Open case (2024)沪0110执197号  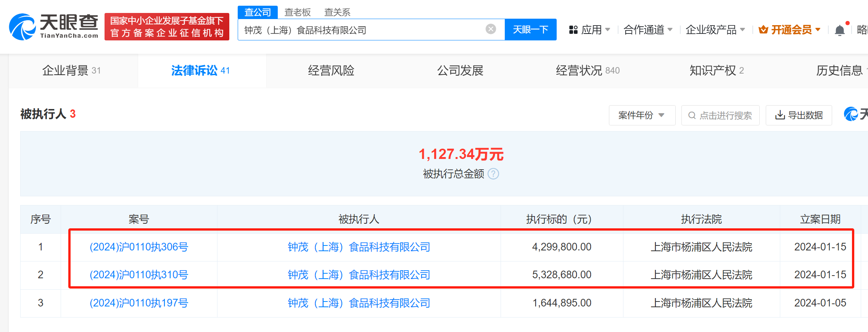[139, 303]
